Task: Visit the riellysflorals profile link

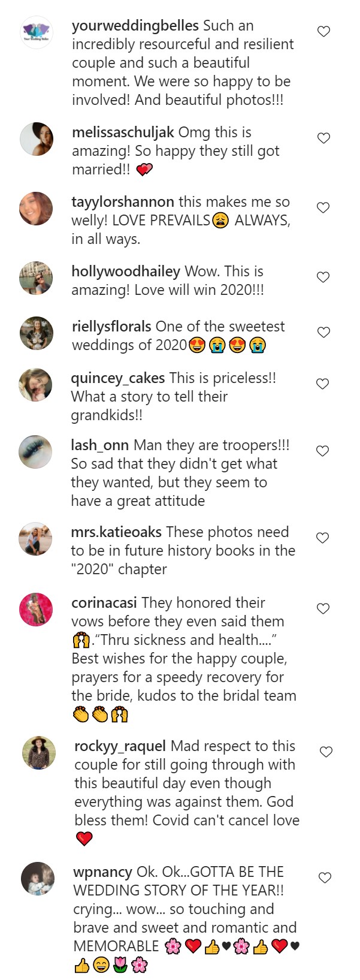Action: click(x=111, y=327)
